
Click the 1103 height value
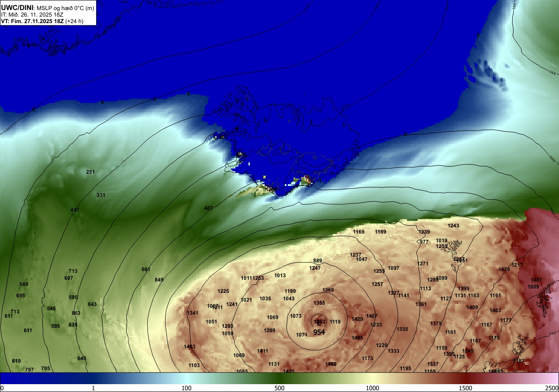coord(194,365)
